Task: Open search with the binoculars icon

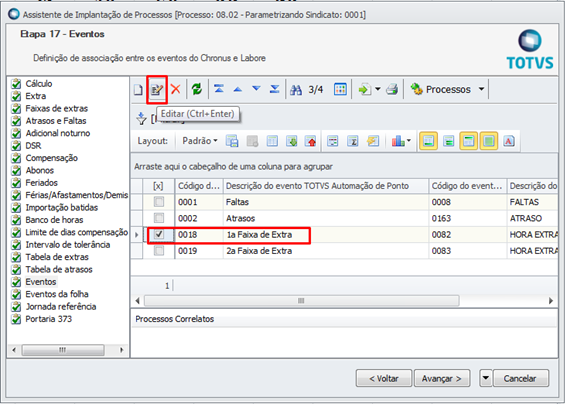Action: pyautogui.click(x=296, y=90)
